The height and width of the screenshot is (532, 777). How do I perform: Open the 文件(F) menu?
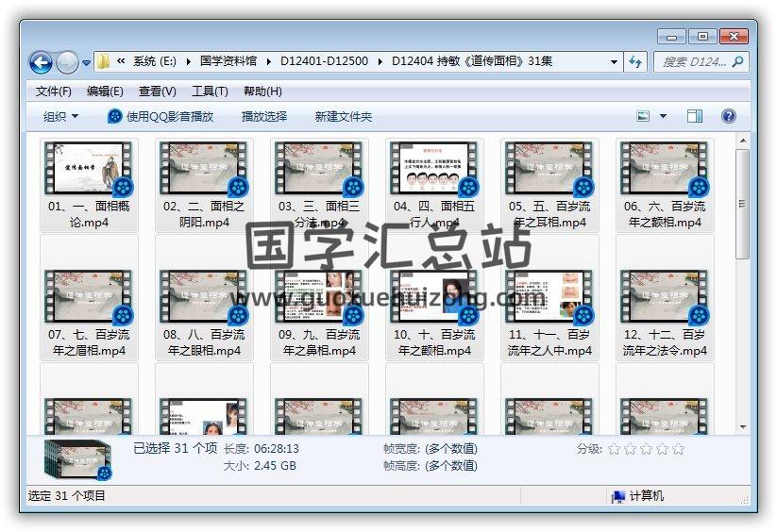[54, 91]
